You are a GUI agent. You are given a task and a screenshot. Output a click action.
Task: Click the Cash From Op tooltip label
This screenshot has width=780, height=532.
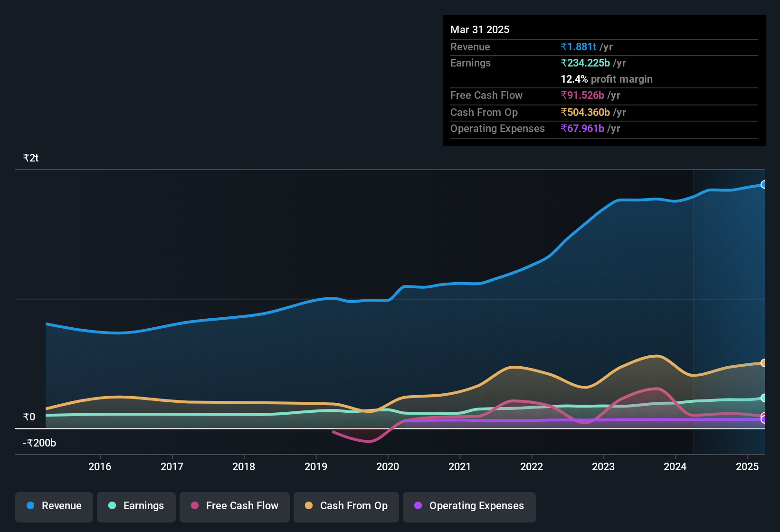tap(484, 112)
